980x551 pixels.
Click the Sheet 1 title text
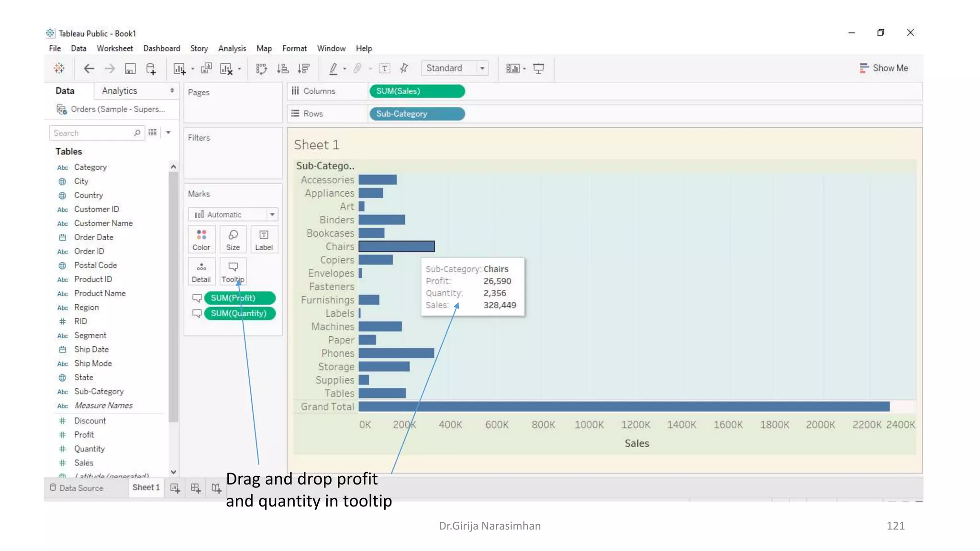317,144
